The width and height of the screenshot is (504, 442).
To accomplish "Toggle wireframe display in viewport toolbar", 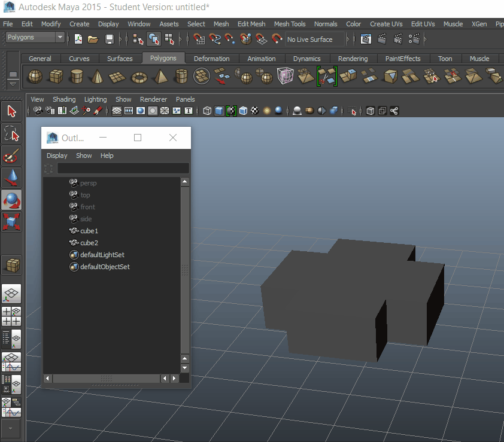I will click(x=207, y=111).
